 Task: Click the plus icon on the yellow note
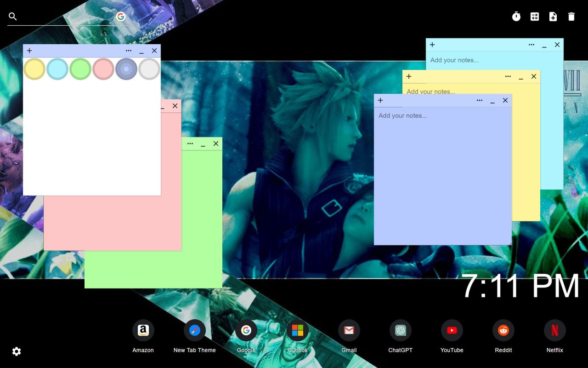point(409,76)
